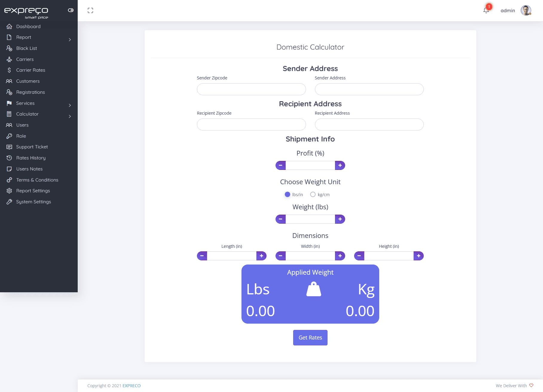
Task: Select the lbs/in weight unit
Action: tap(287, 194)
